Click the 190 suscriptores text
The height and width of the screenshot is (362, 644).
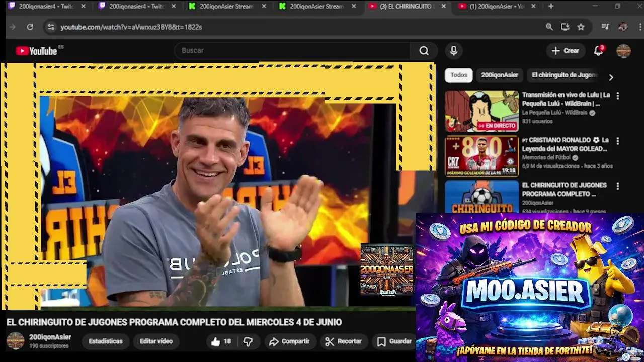click(x=49, y=346)
